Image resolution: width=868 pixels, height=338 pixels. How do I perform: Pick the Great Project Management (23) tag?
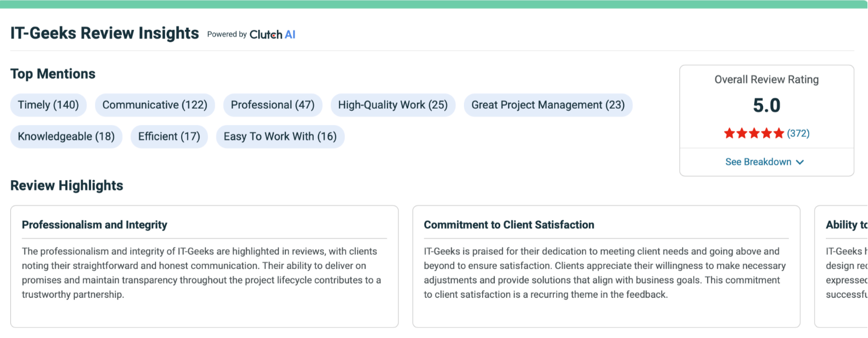(x=548, y=105)
